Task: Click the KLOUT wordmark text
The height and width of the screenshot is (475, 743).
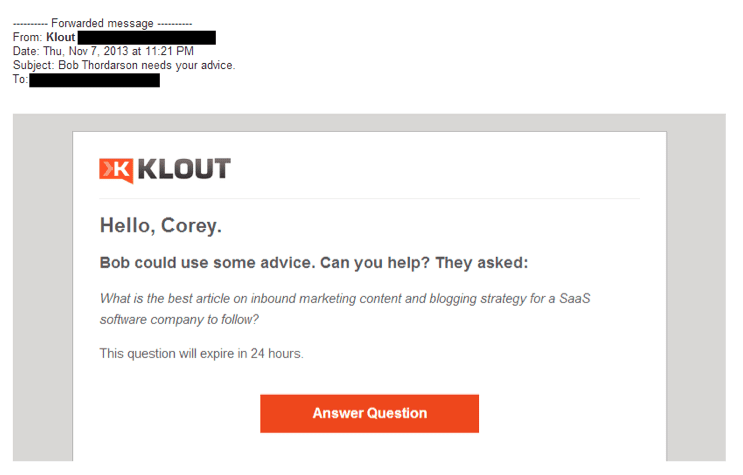Action: click(x=182, y=169)
